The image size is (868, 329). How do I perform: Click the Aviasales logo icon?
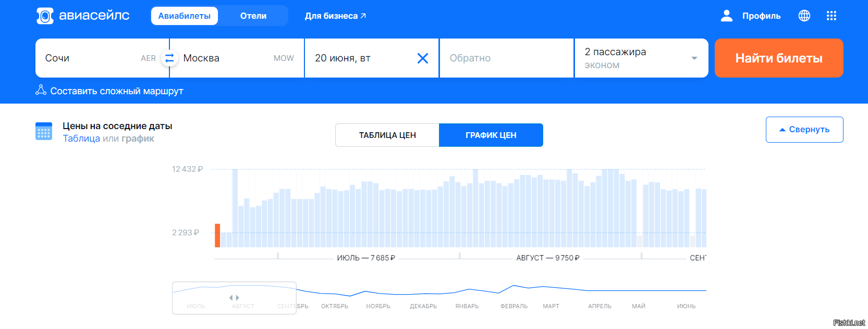(45, 16)
